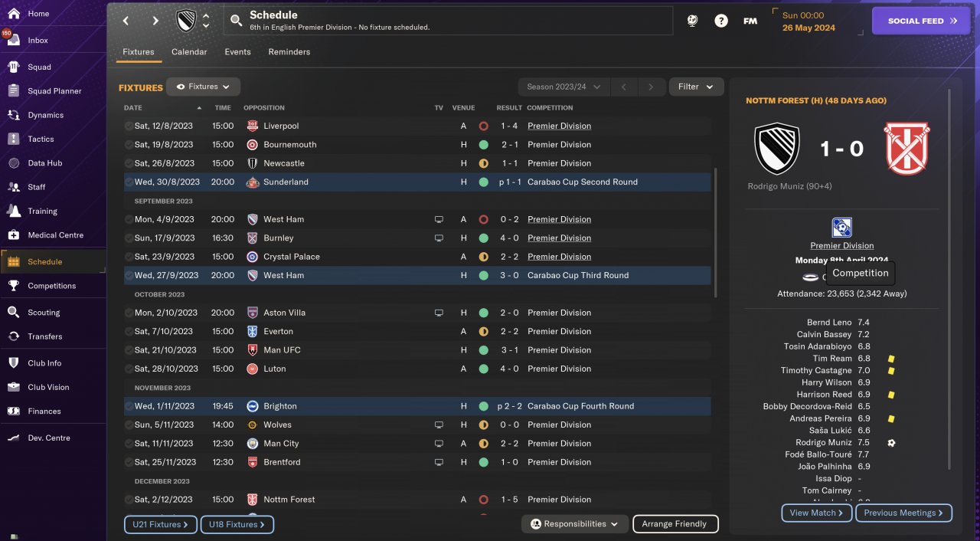This screenshot has width=980, height=541.
Task: Open the Filter dropdown
Action: coord(696,87)
